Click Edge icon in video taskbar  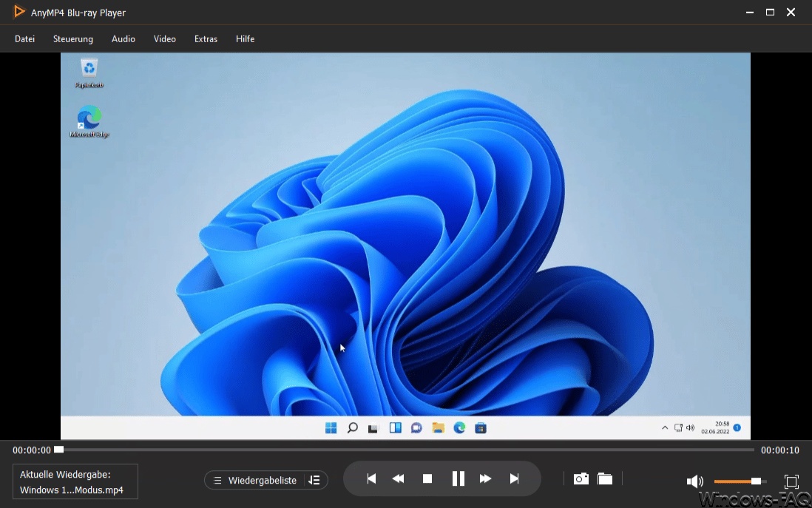(459, 427)
